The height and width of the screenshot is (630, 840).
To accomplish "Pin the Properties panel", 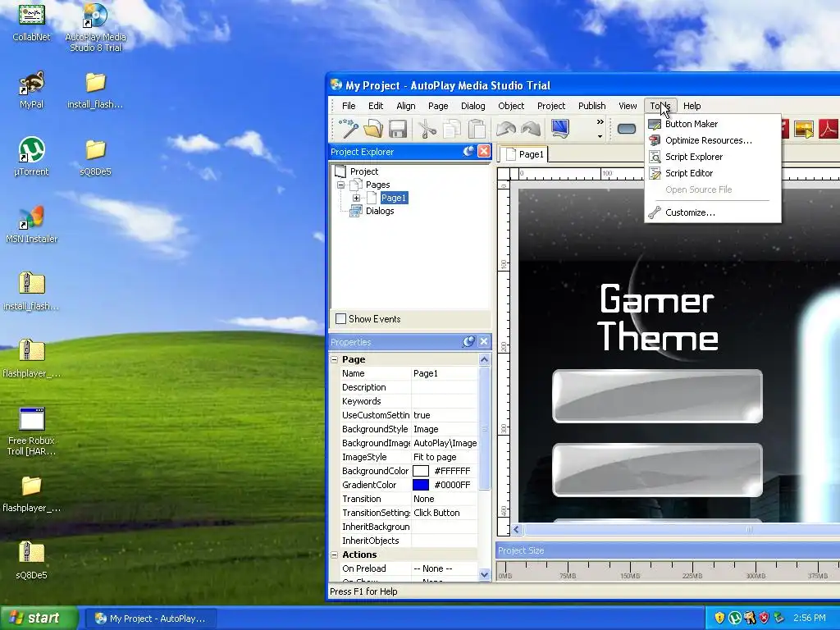I will pyautogui.click(x=468, y=342).
